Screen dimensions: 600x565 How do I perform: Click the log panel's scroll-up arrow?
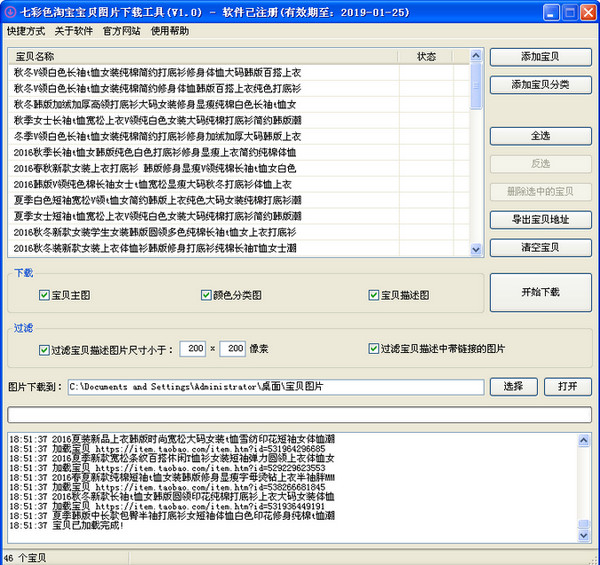click(584, 440)
